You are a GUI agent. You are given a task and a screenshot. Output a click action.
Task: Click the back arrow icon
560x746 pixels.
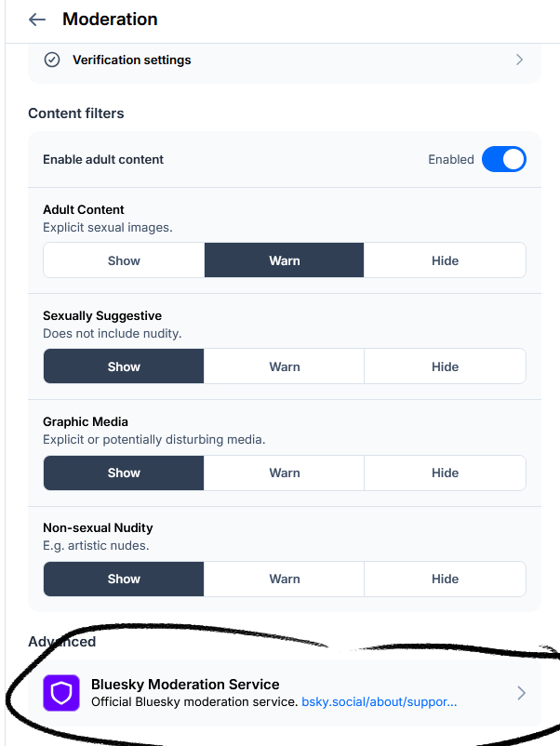(37, 20)
